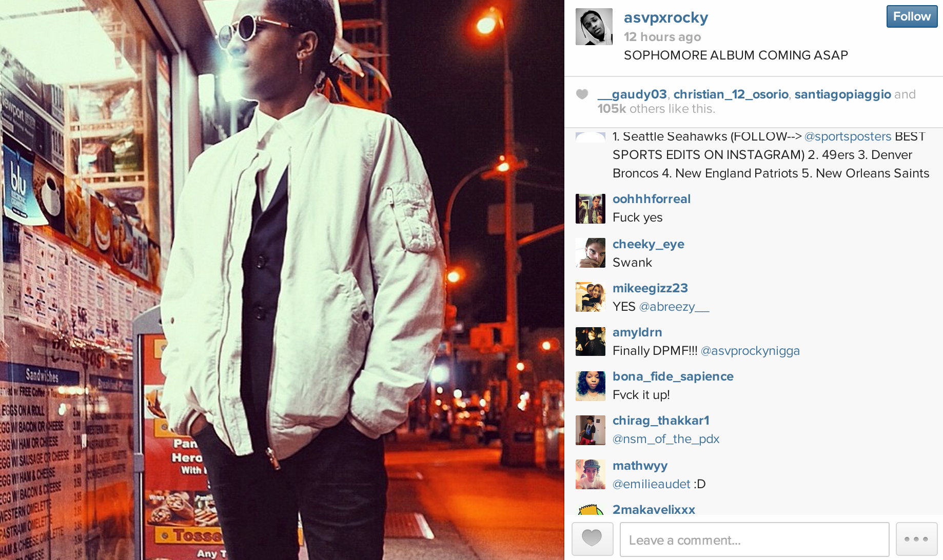
Task: Open the @sportsposters mention link
Action: 848,136
